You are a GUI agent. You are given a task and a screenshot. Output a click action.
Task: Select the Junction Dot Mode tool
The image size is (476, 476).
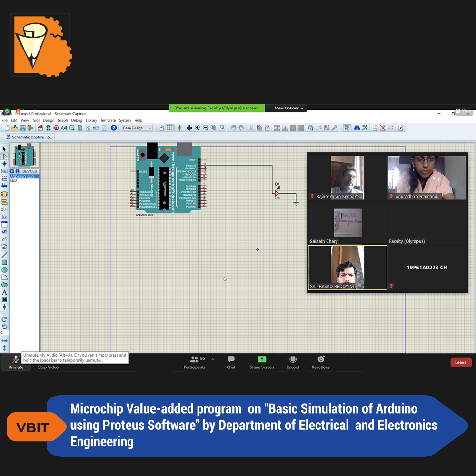pos(4,164)
